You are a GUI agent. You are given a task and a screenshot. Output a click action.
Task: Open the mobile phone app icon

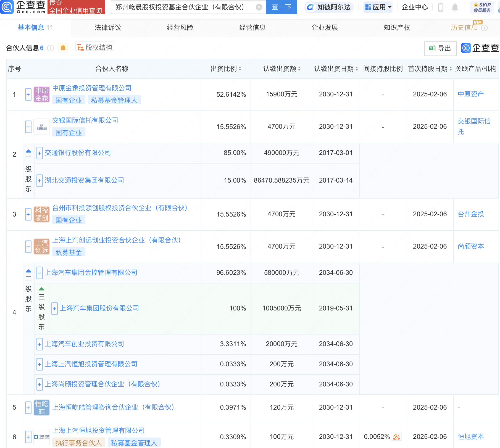(x=441, y=7)
